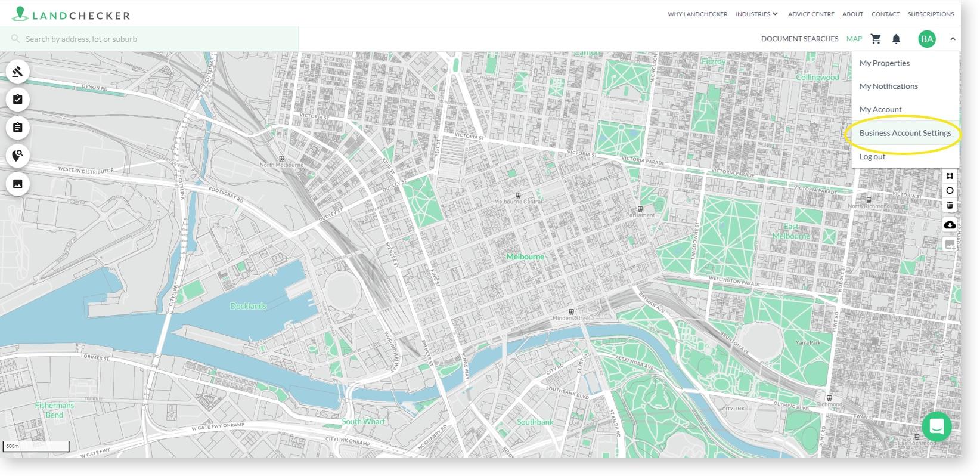The image size is (980, 476).
Task: Click the Fitzroy map label
Action: pos(714,61)
